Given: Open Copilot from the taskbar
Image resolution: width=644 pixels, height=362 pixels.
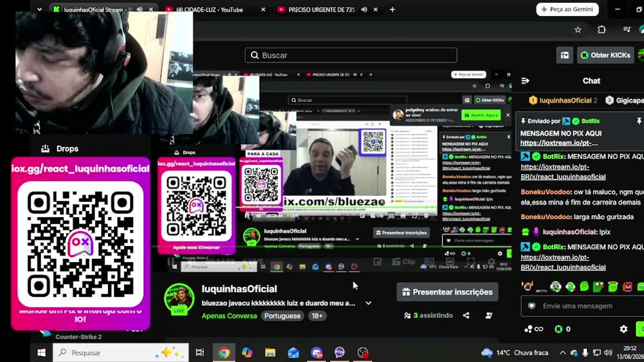Looking at the screenshot, I should coord(247,353).
